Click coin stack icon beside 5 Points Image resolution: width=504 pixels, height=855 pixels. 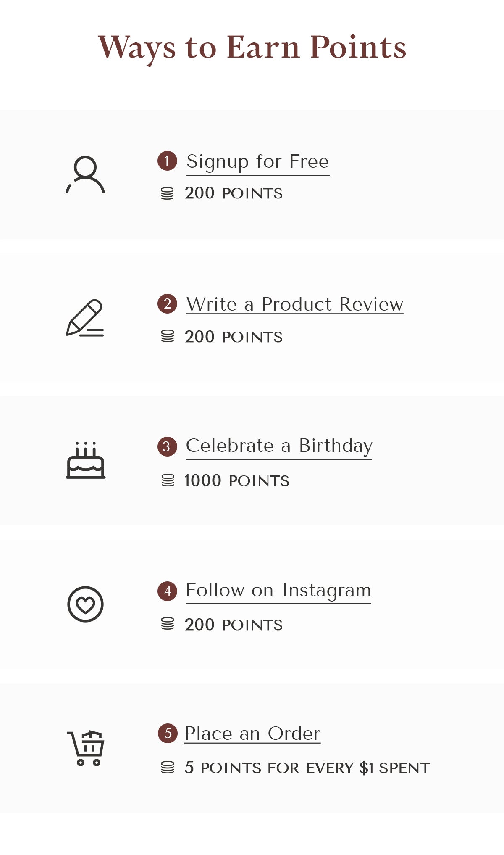[168, 767]
